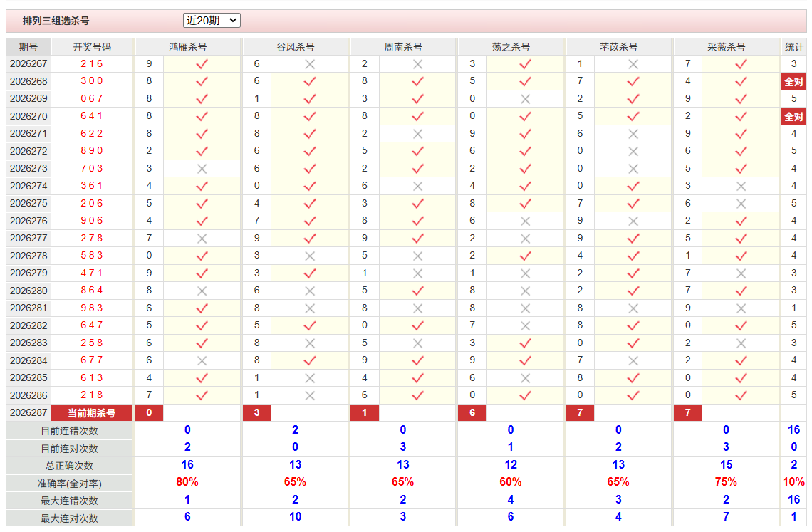
Task: Click the 排列三组选杀号 title
Action: coord(56,21)
